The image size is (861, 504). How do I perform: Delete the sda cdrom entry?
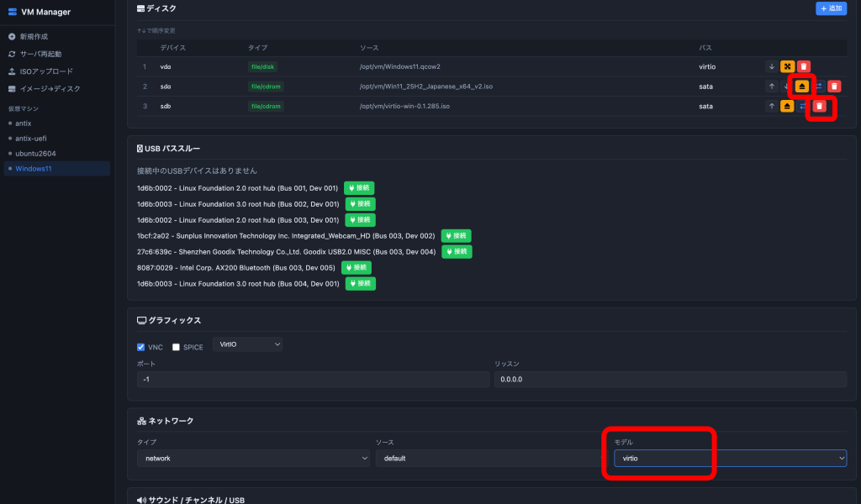point(834,87)
